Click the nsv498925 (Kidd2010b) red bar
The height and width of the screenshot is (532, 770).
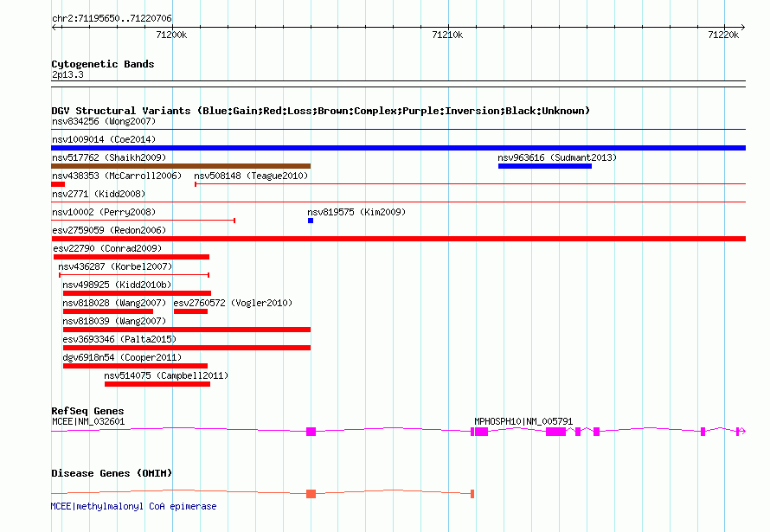(137, 293)
